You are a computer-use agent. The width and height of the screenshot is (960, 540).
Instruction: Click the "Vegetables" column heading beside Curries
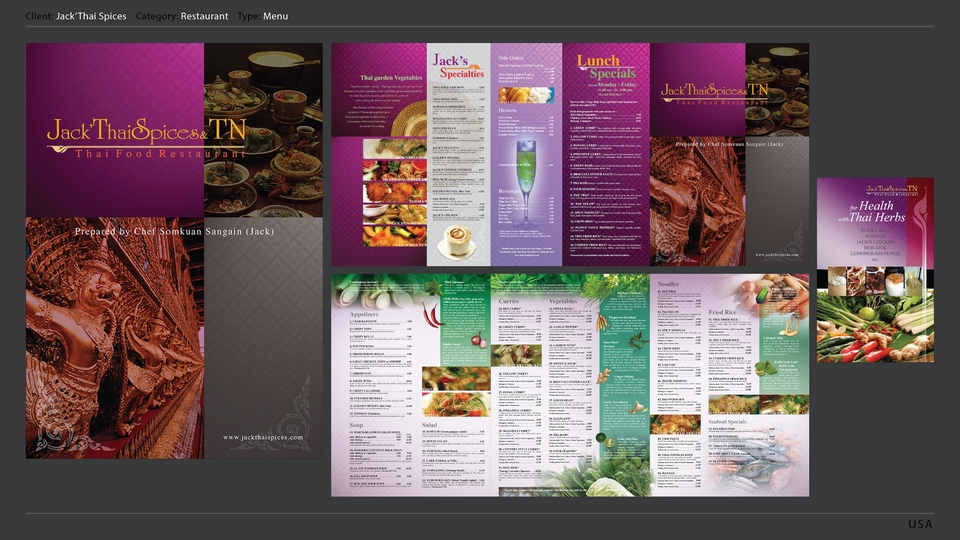coord(563,301)
